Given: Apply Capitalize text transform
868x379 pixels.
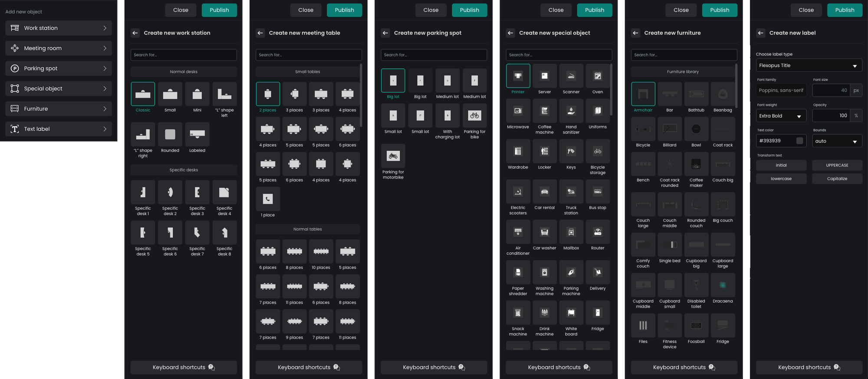Looking at the screenshot, I should point(837,179).
